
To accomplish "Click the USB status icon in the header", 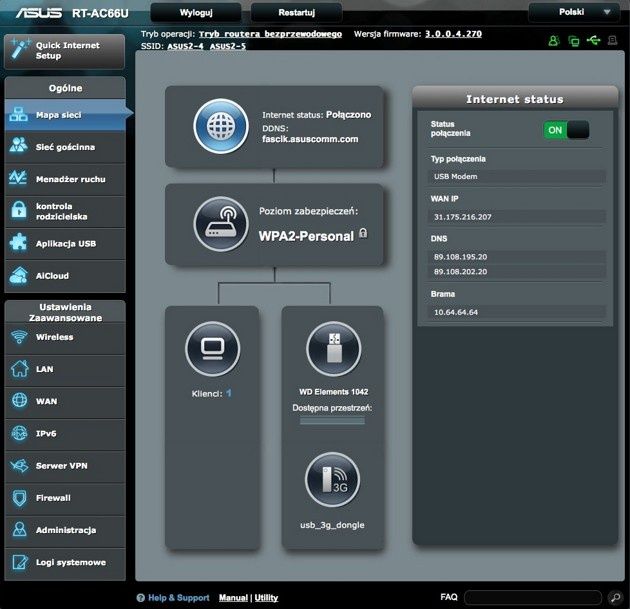I will tap(593, 40).
